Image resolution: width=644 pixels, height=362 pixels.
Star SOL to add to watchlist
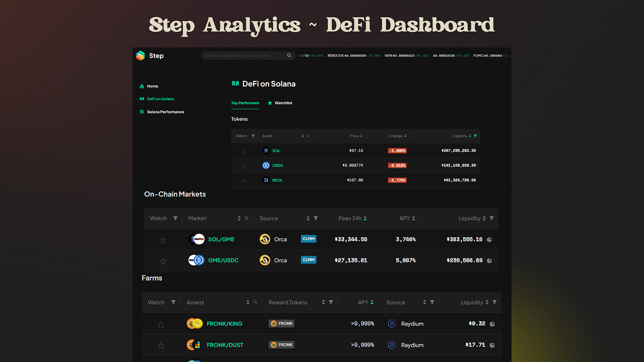tap(245, 151)
